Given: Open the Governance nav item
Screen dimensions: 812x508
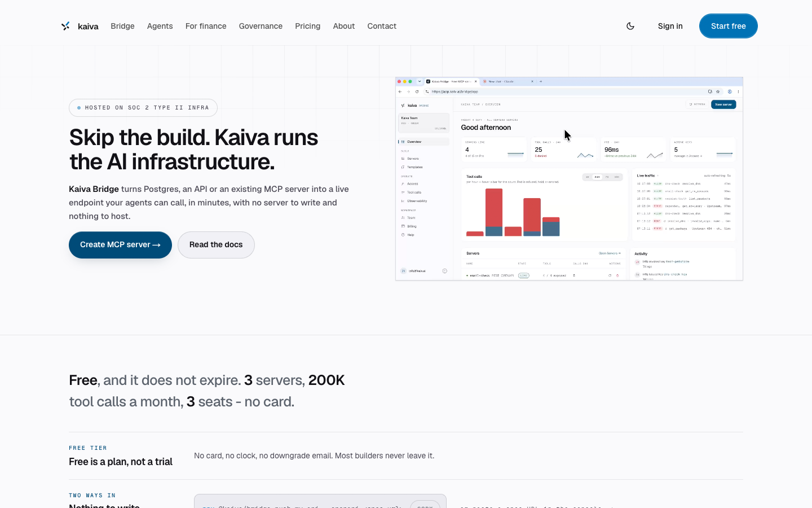Looking at the screenshot, I should [261, 26].
